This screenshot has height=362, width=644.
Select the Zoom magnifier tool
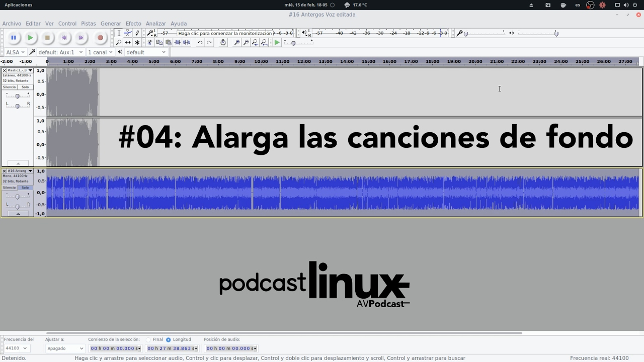119,43
